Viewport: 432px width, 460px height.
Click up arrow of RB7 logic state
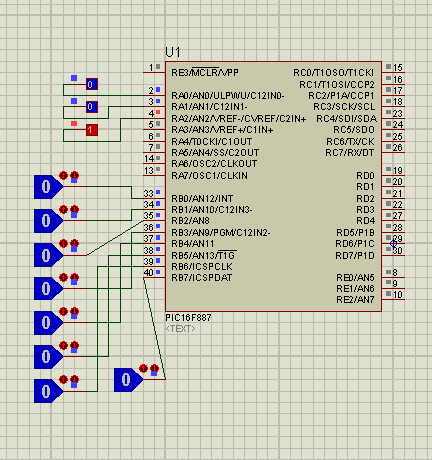(x=143, y=368)
